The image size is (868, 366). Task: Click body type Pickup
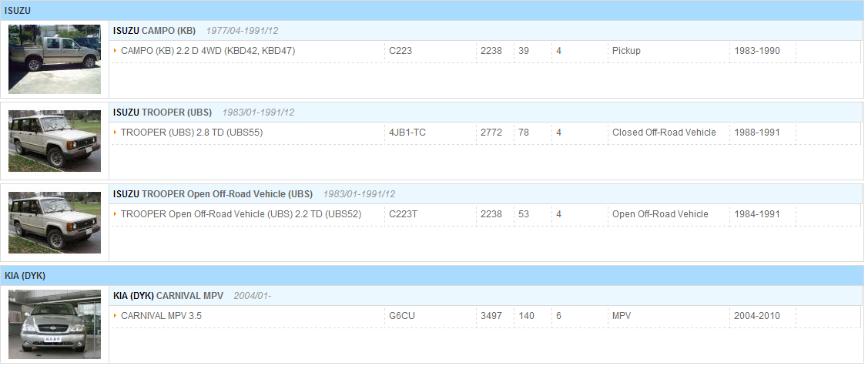[x=626, y=51]
